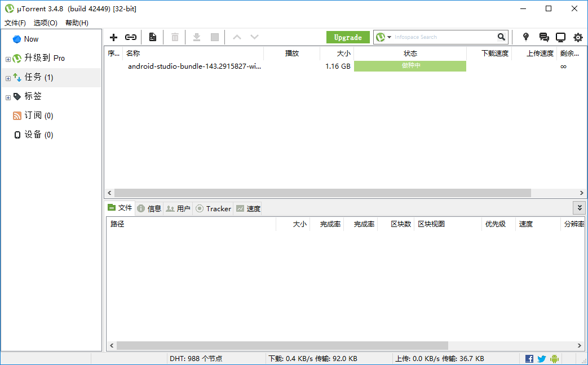The height and width of the screenshot is (365, 588).
Task: Click the 做种中 seeding progress bar
Action: 410,66
